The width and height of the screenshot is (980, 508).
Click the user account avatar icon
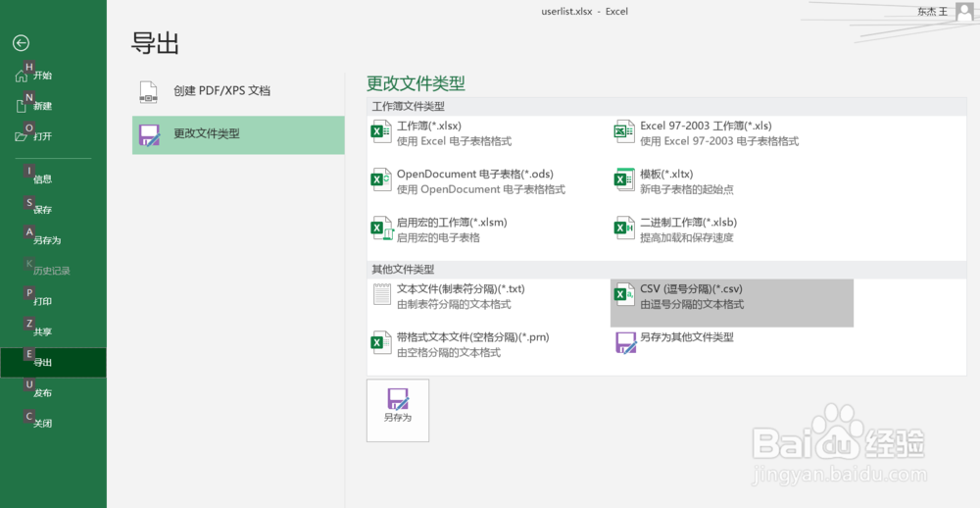(964, 12)
